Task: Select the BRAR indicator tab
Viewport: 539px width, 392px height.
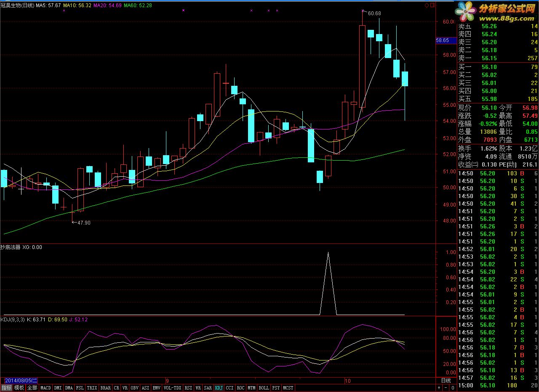Action: coord(105,388)
